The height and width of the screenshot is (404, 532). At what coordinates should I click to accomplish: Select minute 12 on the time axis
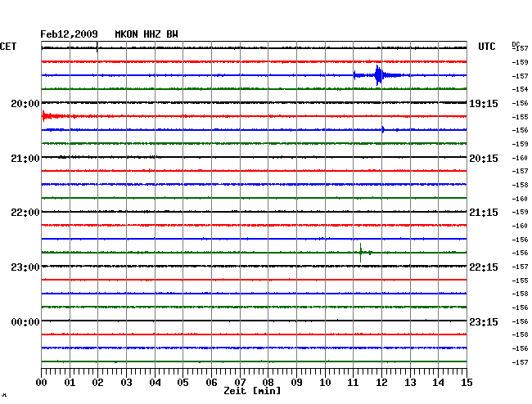381,382
